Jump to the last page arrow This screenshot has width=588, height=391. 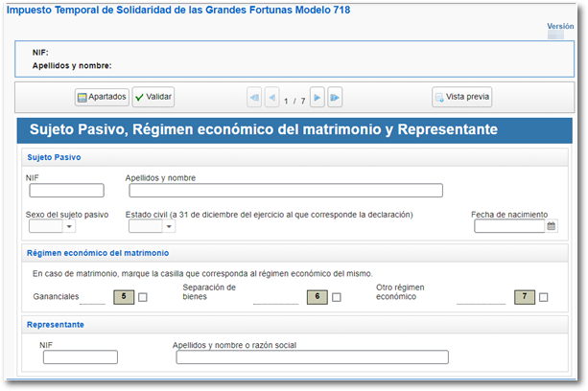coord(335,98)
